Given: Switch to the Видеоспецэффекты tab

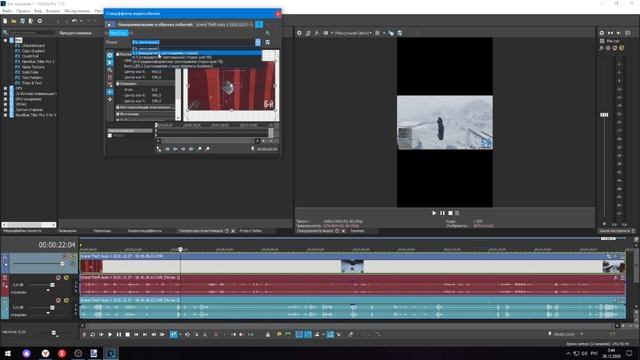Looking at the screenshot, I should (144, 231).
